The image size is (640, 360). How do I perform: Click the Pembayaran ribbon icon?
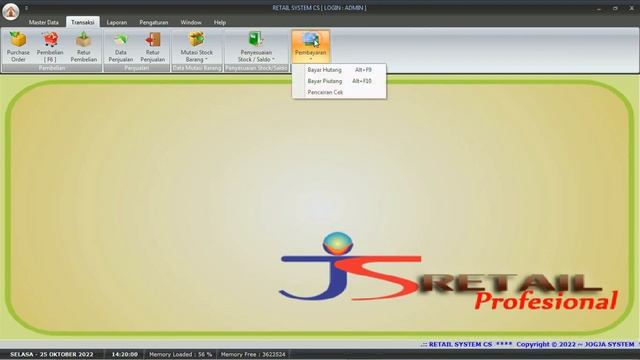tap(311, 46)
